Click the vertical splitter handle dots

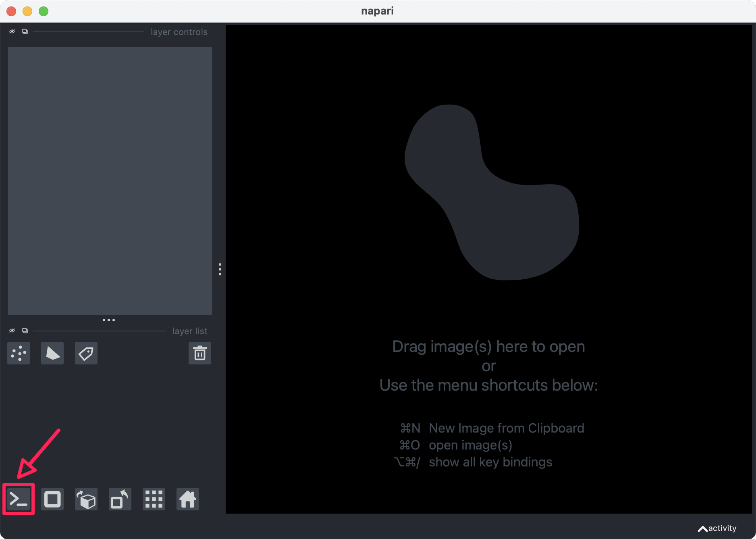coord(220,269)
